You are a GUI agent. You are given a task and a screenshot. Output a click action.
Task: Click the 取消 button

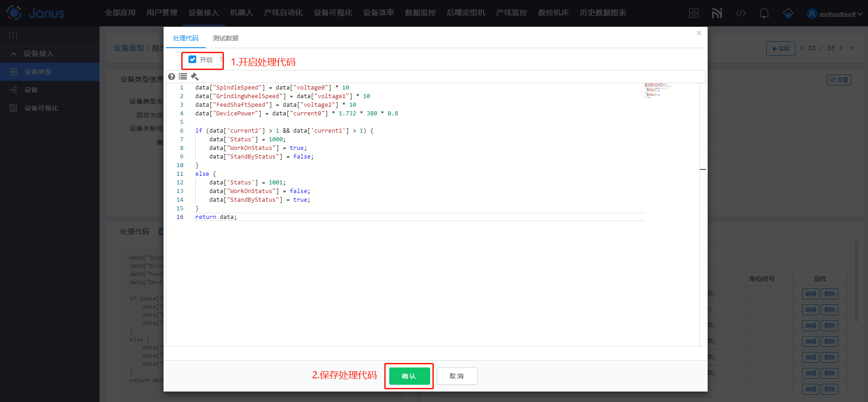point(457,376)
